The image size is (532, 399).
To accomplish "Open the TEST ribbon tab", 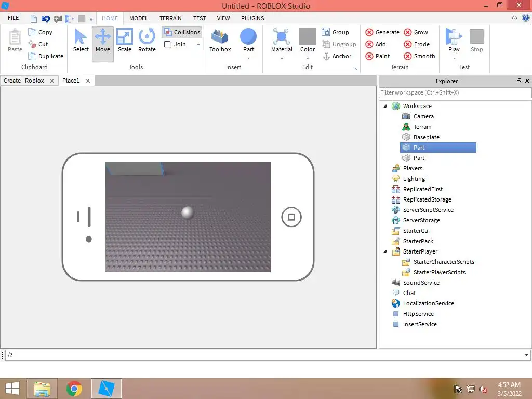I will pyautogui.click(x=199, y=18).
